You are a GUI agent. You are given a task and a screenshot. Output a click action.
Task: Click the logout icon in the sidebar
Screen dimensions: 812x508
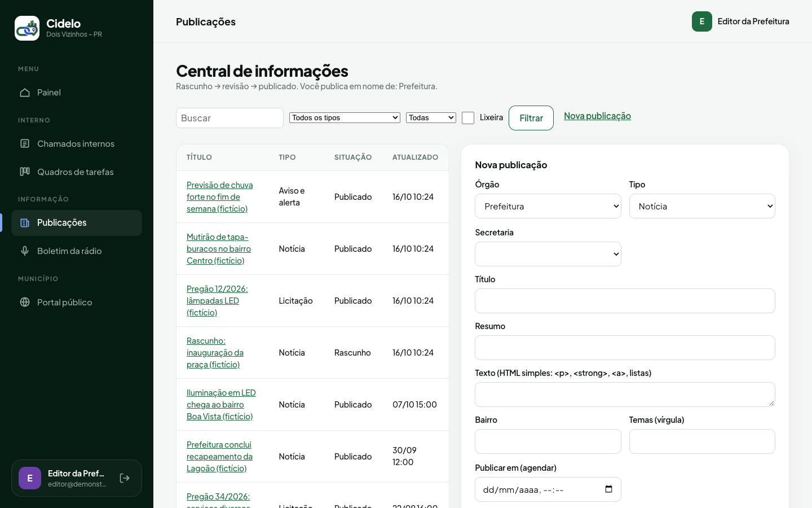coord(125,478)
